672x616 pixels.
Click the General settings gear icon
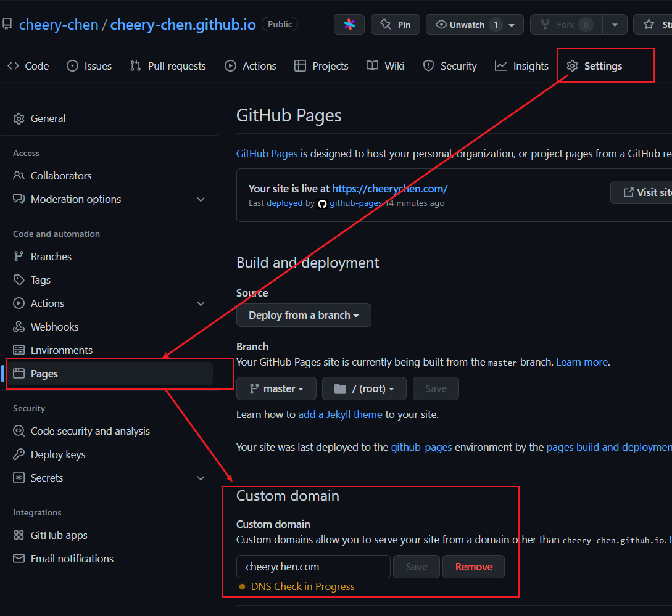[19, 118]
